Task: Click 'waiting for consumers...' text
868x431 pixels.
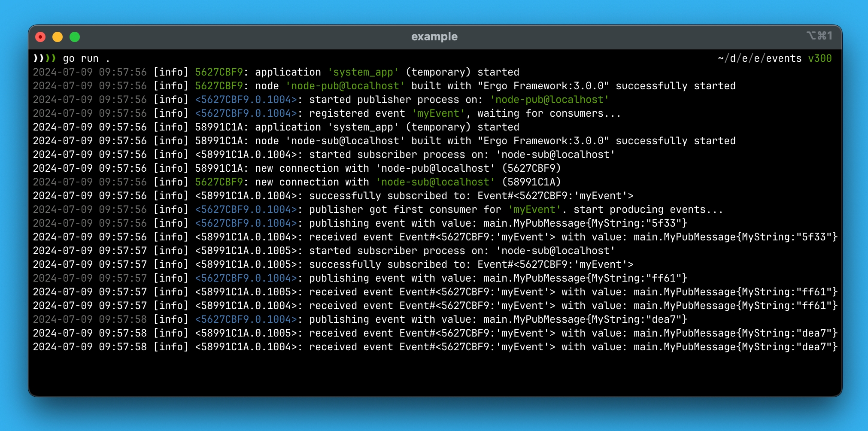Action: (549, 113)
